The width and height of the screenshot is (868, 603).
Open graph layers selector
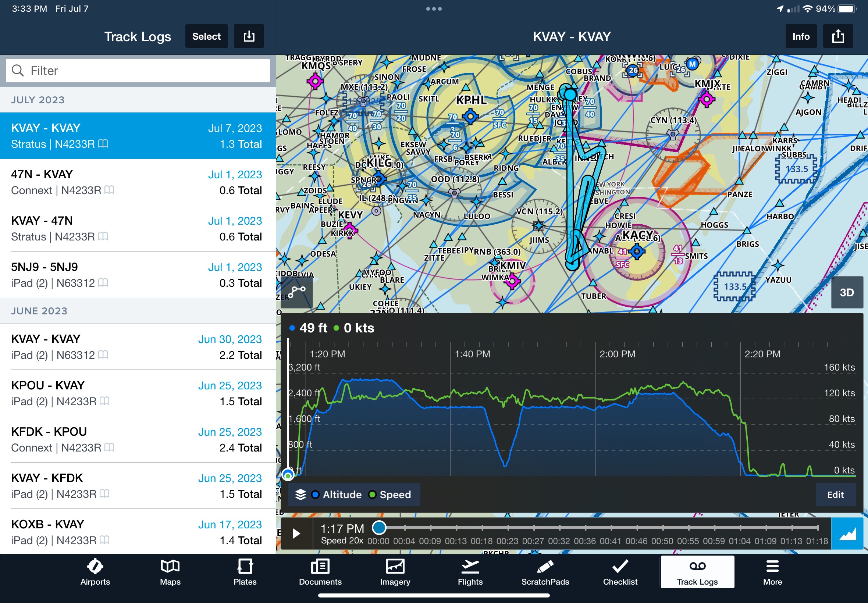pos(300,495)
